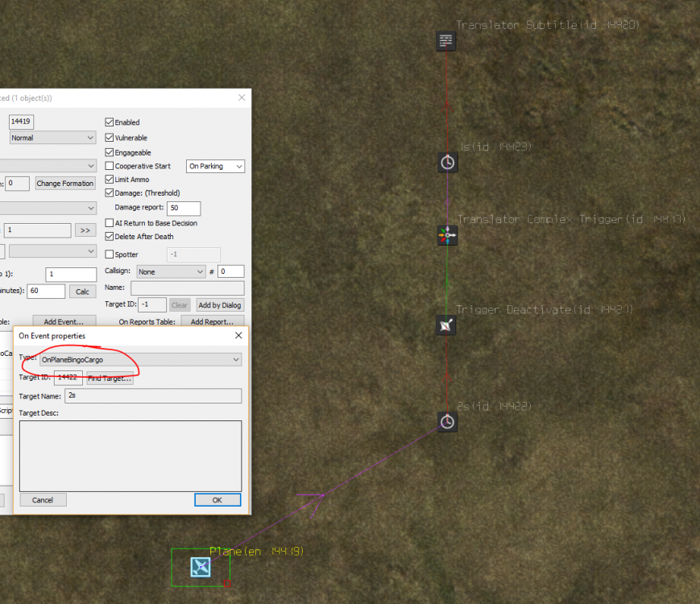The height and width of the screenshot is (604, 700).
Task: Select the 2s timer node icon
Action: pos(447,422)
